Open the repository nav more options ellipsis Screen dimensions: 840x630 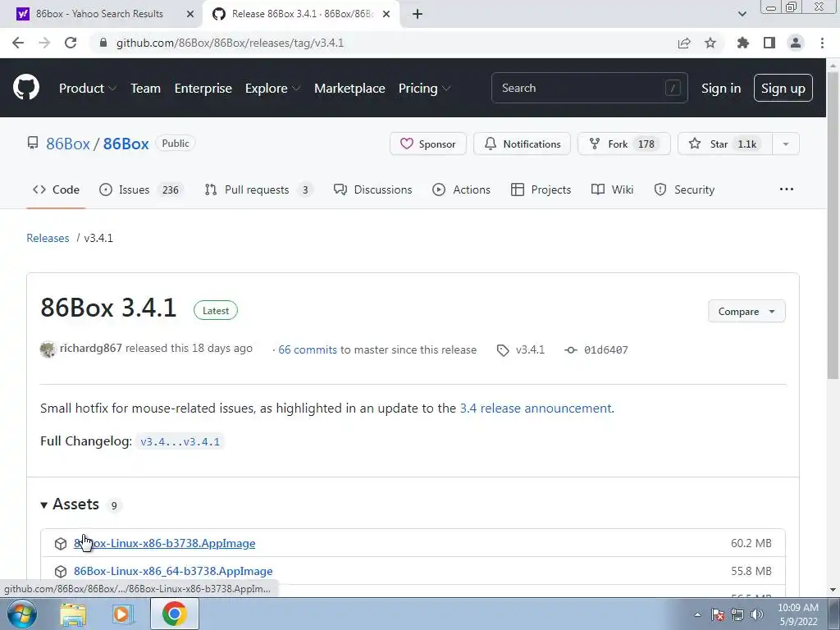[x=787, y=189]
